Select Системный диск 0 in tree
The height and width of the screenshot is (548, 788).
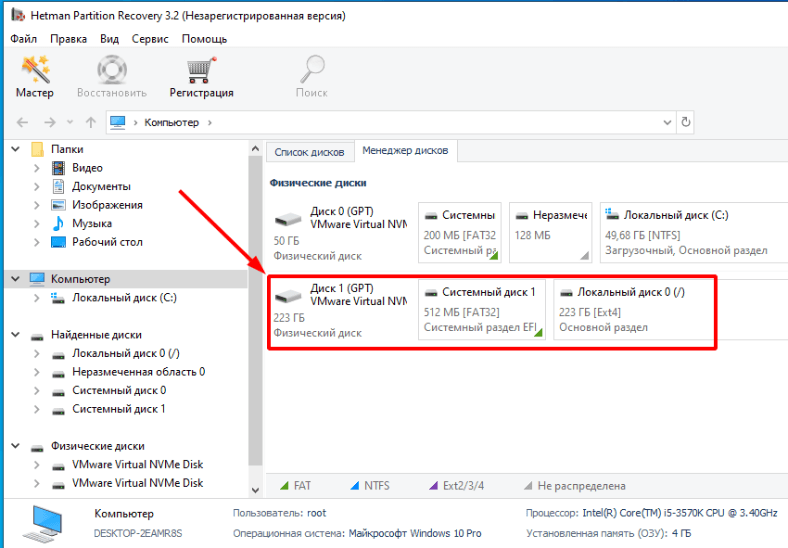(x=119, y=391)
